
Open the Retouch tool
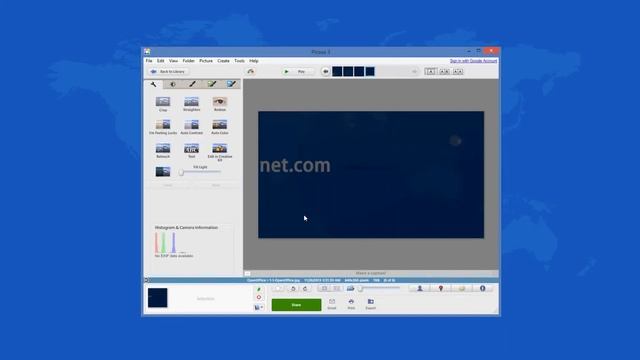click(163, 151)
